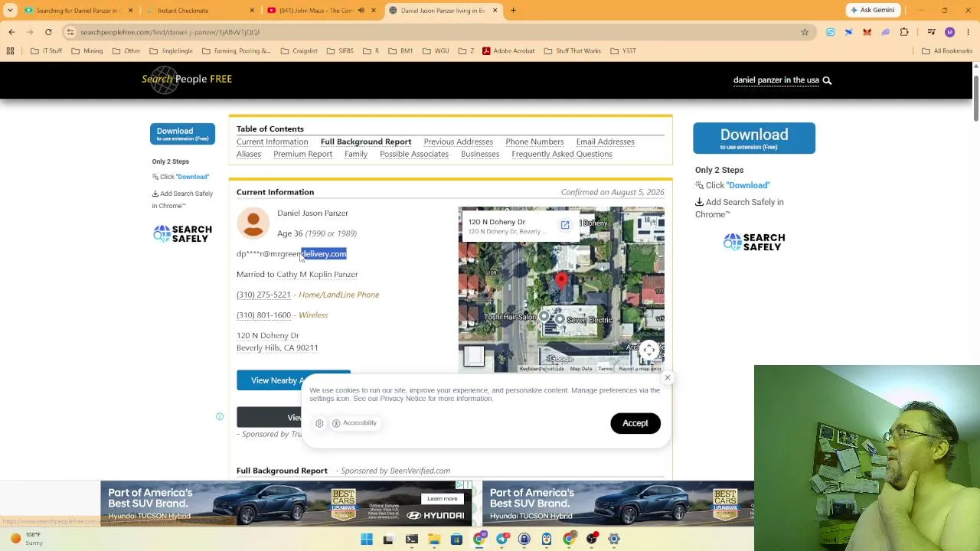Reload the current page

48,32
